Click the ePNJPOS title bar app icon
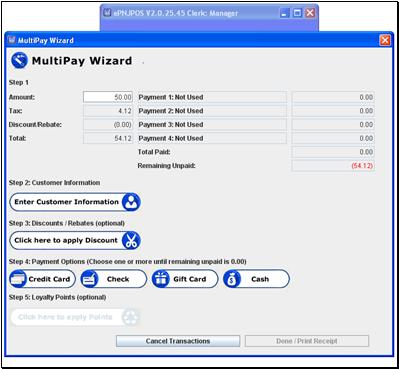This screenshot has width=399, height=369. point(107,13)
